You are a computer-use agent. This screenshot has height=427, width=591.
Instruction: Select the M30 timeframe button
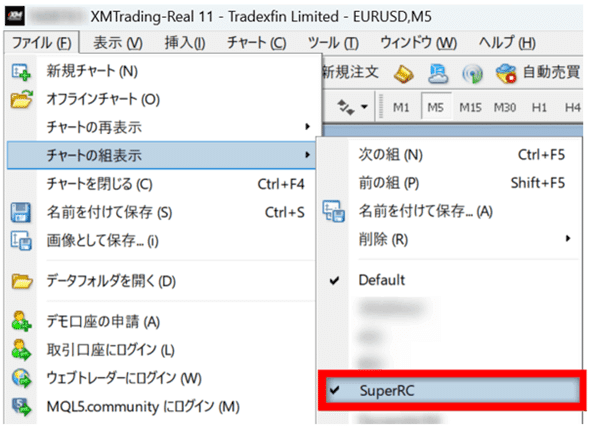click(x=505, y=107)
